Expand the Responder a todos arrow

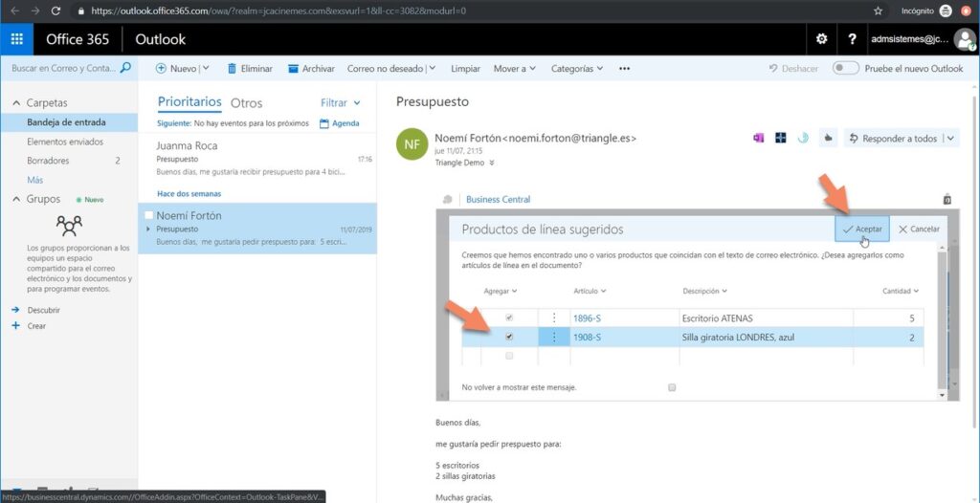pyautogui.click(x=950, y=139)
